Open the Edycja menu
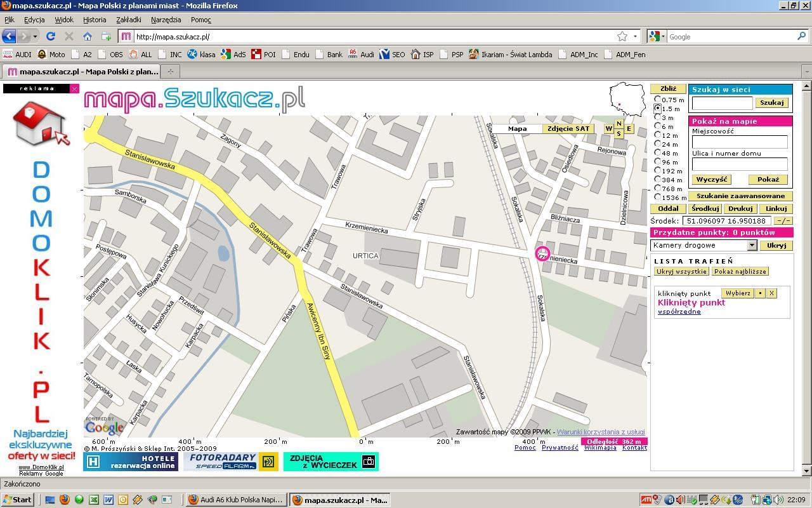This screenshot has height=508, width=812. (x=34, y=20)
